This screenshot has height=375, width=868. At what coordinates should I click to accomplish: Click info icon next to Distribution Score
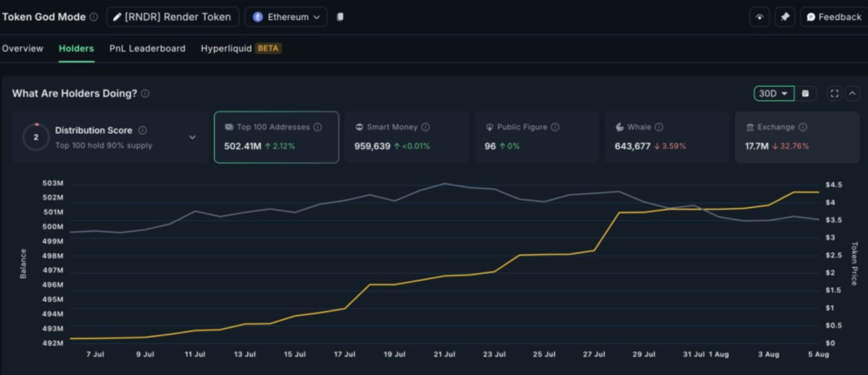142,130
